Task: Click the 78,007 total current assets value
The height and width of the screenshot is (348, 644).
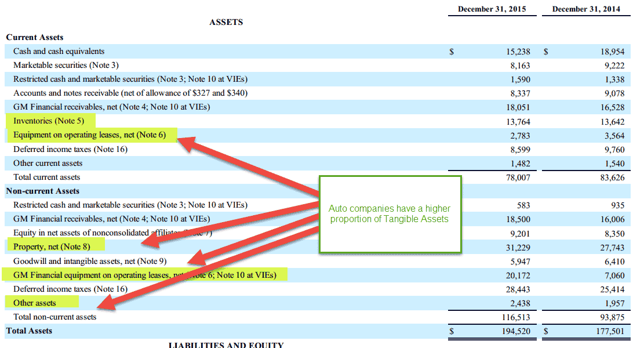Action: [x=518, y=178]
